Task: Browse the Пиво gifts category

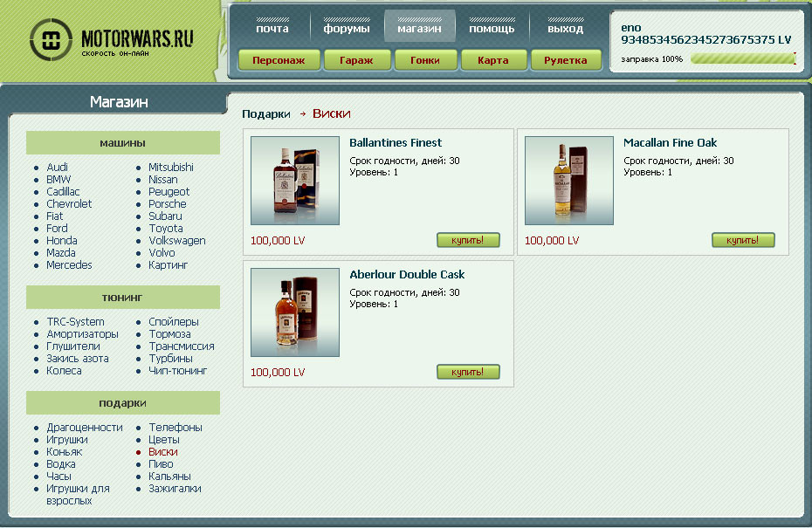Action: click(x=161, y=464)
